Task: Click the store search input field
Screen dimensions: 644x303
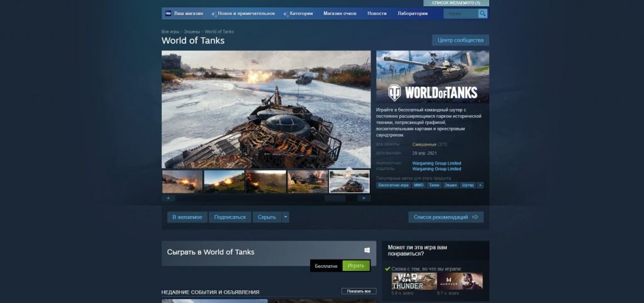Action: coord(461,14)
